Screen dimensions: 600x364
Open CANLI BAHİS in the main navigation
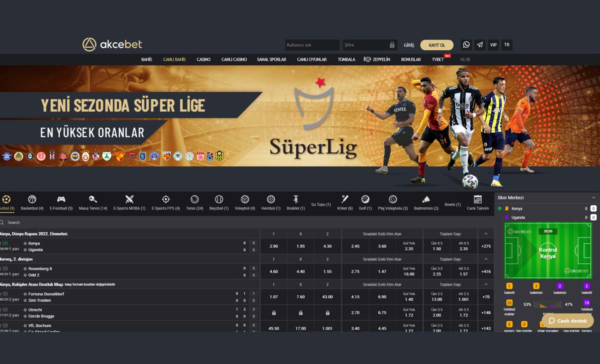click(174, 59)
